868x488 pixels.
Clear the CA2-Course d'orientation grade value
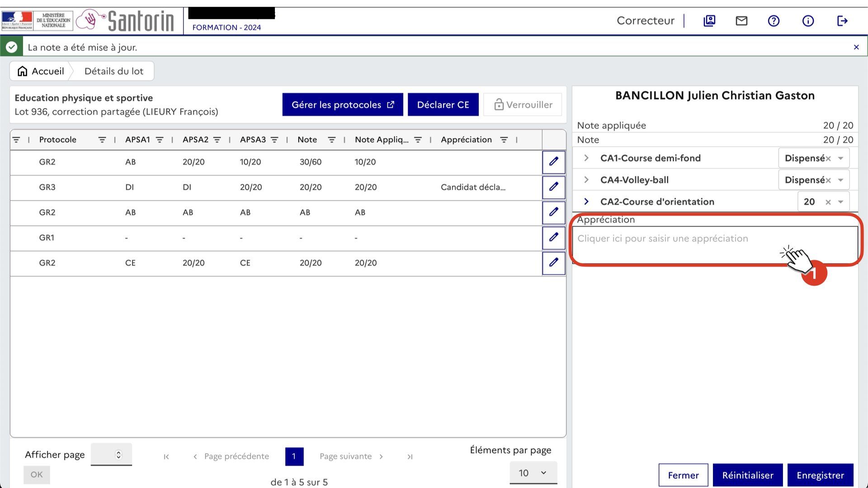pos(828,202)
